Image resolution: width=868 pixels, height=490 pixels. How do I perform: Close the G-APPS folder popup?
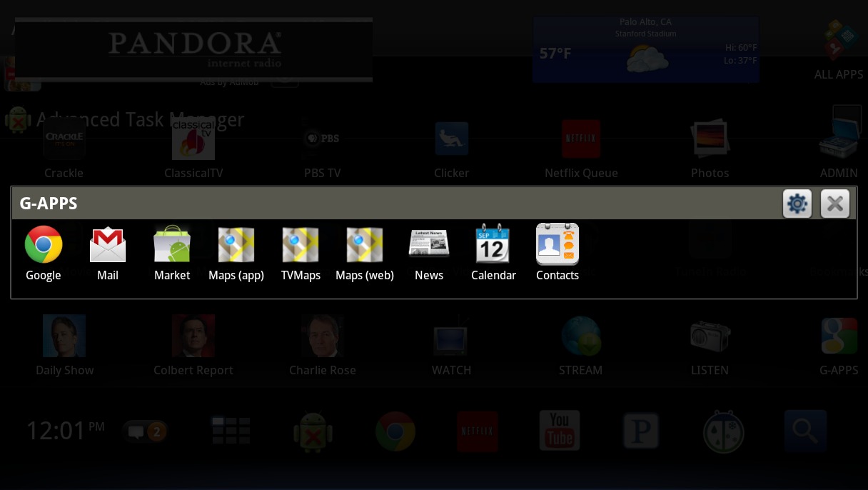pos(835,204)
